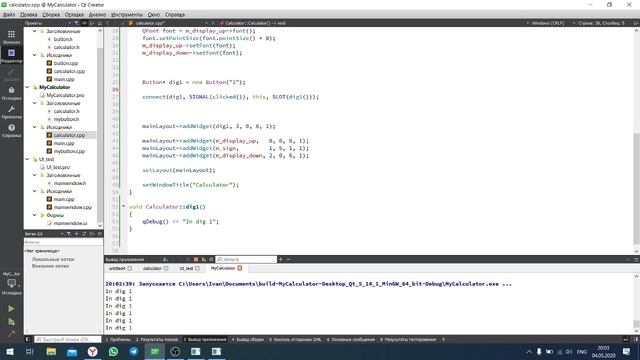The height and width of the screenshot is (360, 640).
Task: Open the Сборка menu
Action: point(51,14)
